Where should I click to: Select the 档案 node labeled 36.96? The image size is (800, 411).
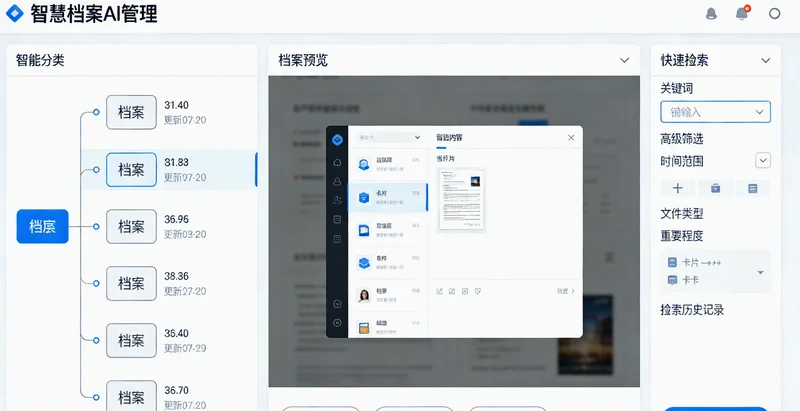(x=131, y=226)
